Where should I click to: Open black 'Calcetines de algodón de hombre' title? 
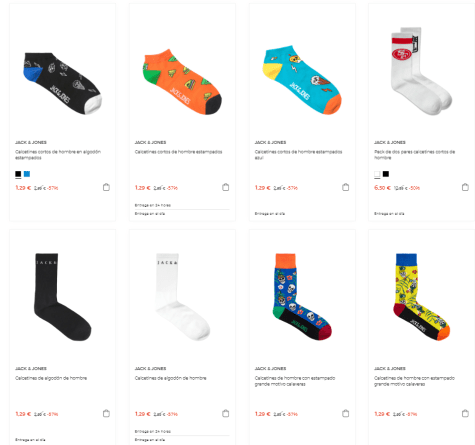(x=51, y=378)
